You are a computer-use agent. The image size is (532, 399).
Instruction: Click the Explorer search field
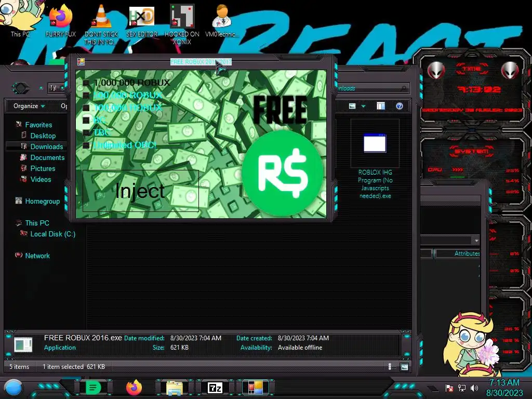point(372,88)
